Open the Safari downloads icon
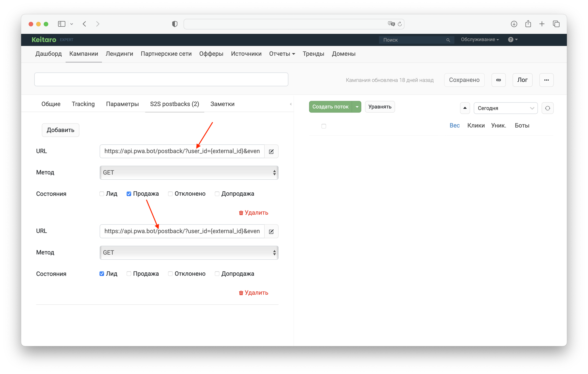This screenshot has height=374, width=588. (x=514, y=24)
